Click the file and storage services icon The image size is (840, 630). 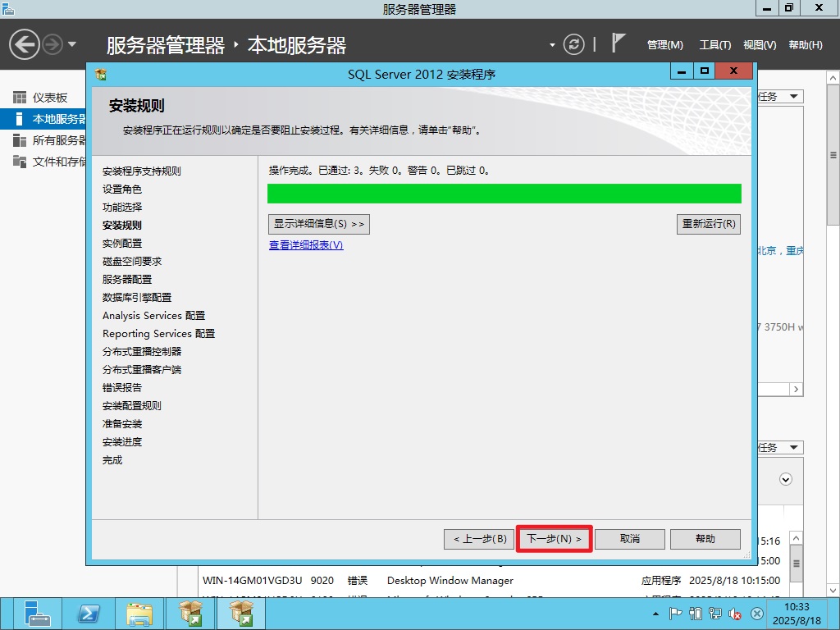20,162
